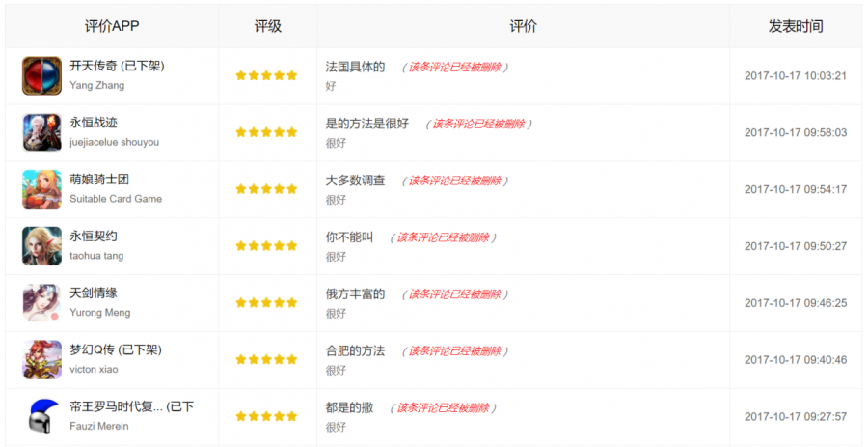Click the five-star rating for 永恒契约

[266, 246]
